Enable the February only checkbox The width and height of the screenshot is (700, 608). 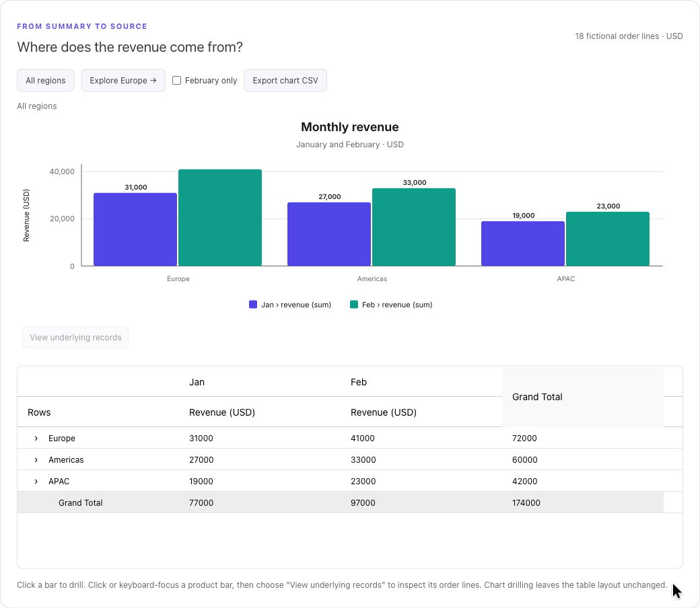click(x=177, y=80)
